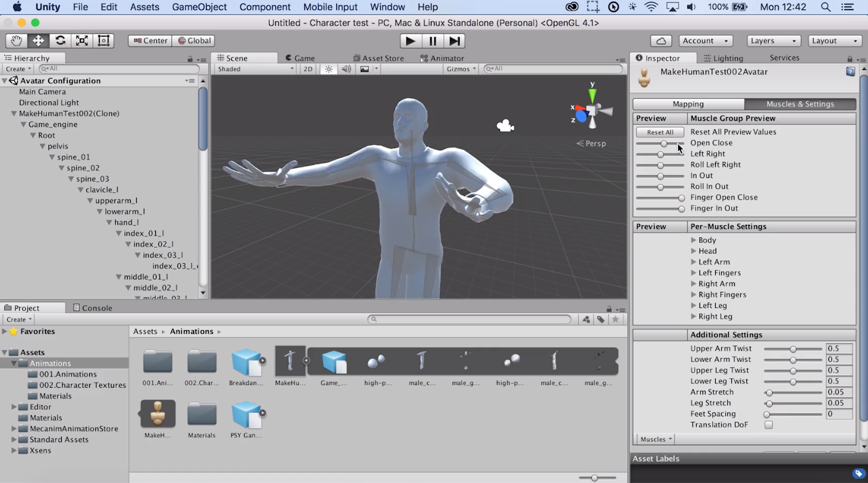Screen dimensions: 868x483
Task: Pause the game with Pause button
Action: point(432,41)
